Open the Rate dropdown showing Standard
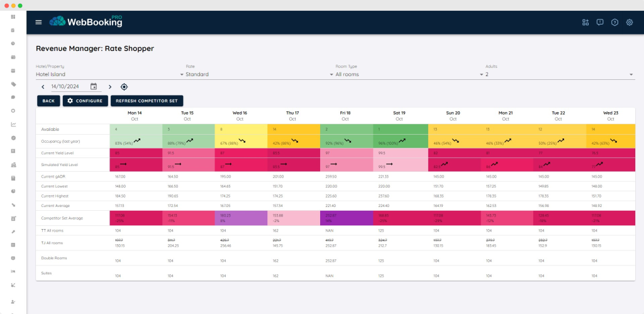Image resolution: width=644 pixels, height=314 pixels. 255,74
